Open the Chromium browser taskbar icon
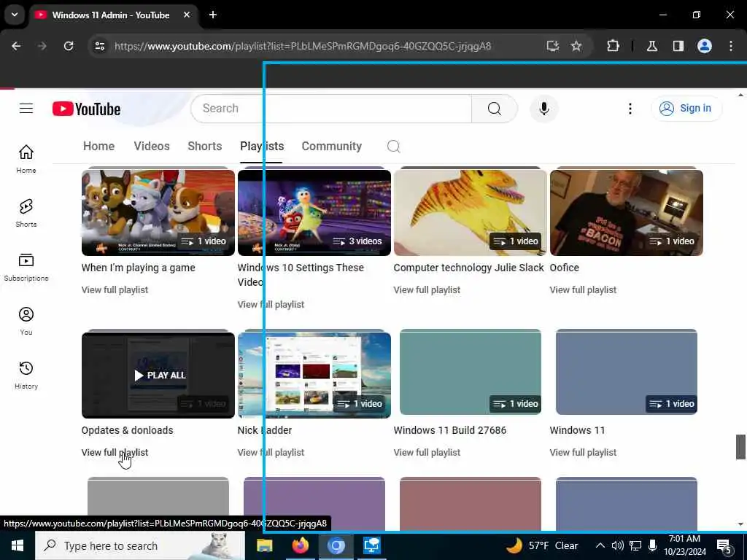The height and width of the screenshot is (560, 747). 336,545
